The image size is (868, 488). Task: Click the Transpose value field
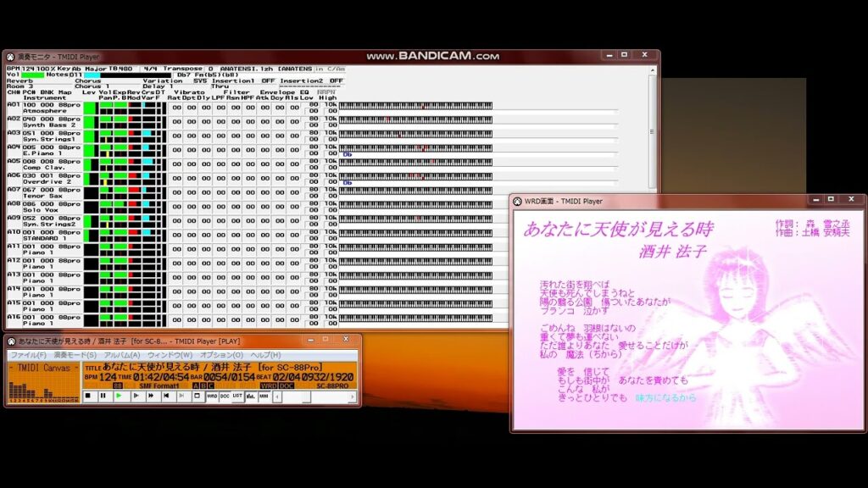209,69
